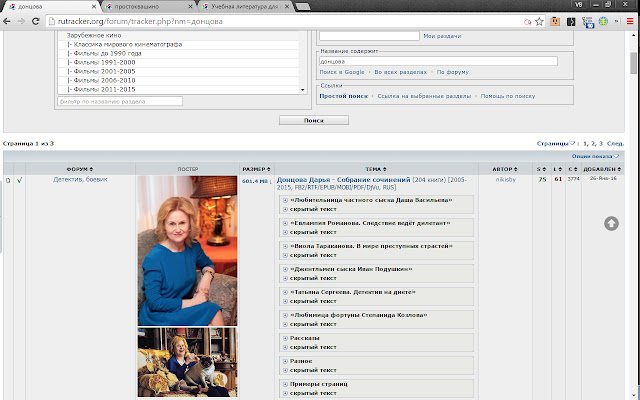Screen dimensions: 640x400
Task: Sort results by Добавлен column
Action: pos(602,169)
